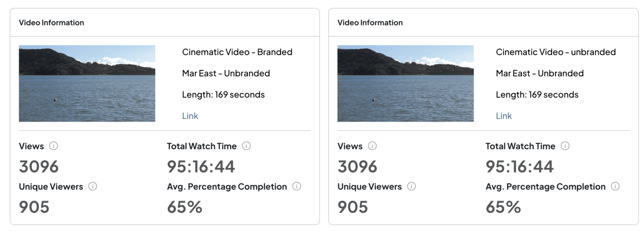The image size is (644, 233).
Task: Select the title 'Cinematic Video - Branded'
Action: [x=237, y=52]
